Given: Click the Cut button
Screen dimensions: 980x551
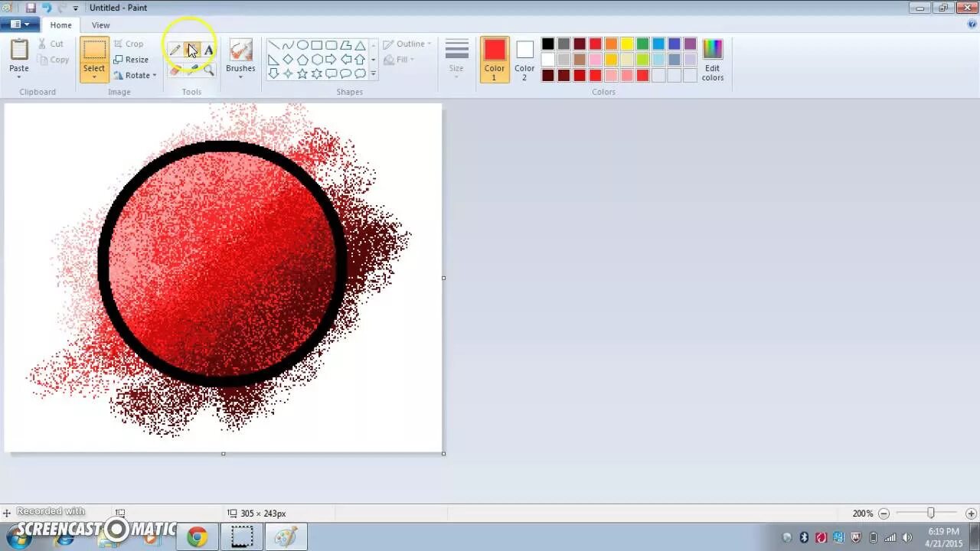Looking at the screenshot, I should click(x=51, y=44).
